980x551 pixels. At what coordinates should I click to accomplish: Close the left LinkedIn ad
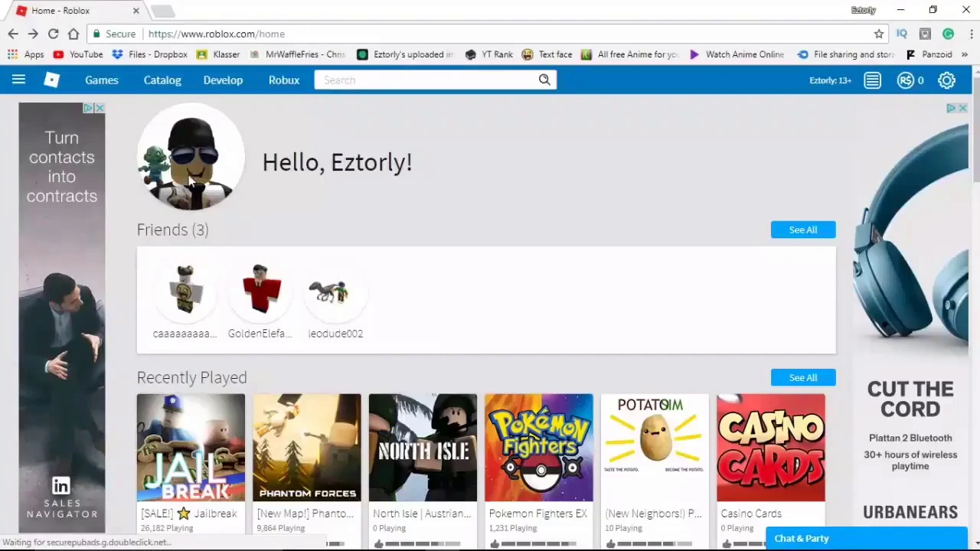click(100, 108)
